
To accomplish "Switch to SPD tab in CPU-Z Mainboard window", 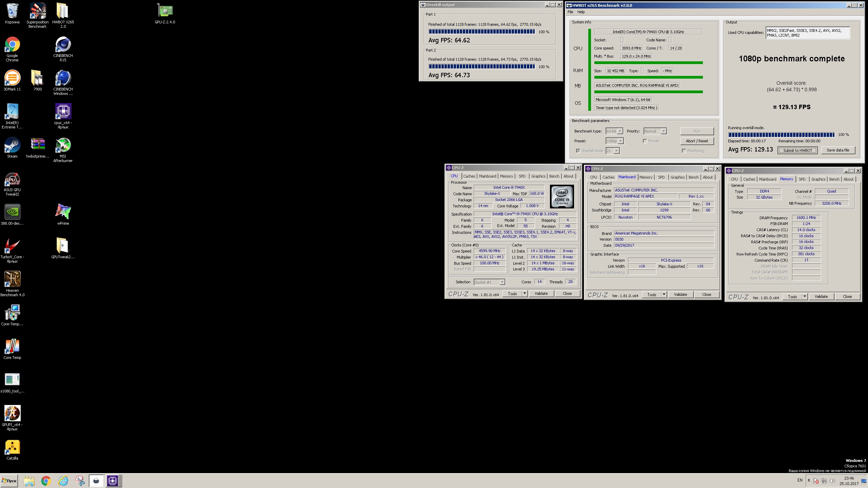I will click(x=661, y=177).
